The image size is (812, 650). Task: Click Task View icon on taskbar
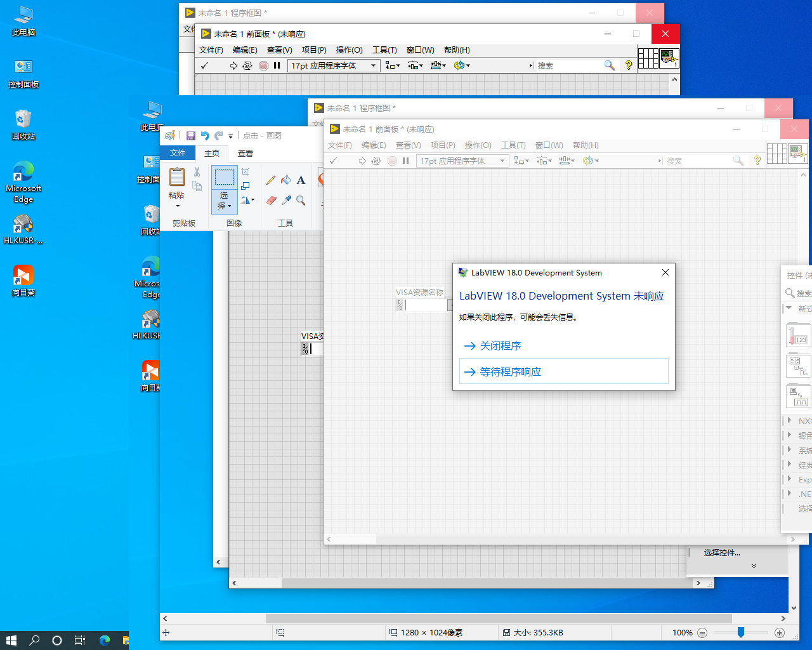(80, 640)
